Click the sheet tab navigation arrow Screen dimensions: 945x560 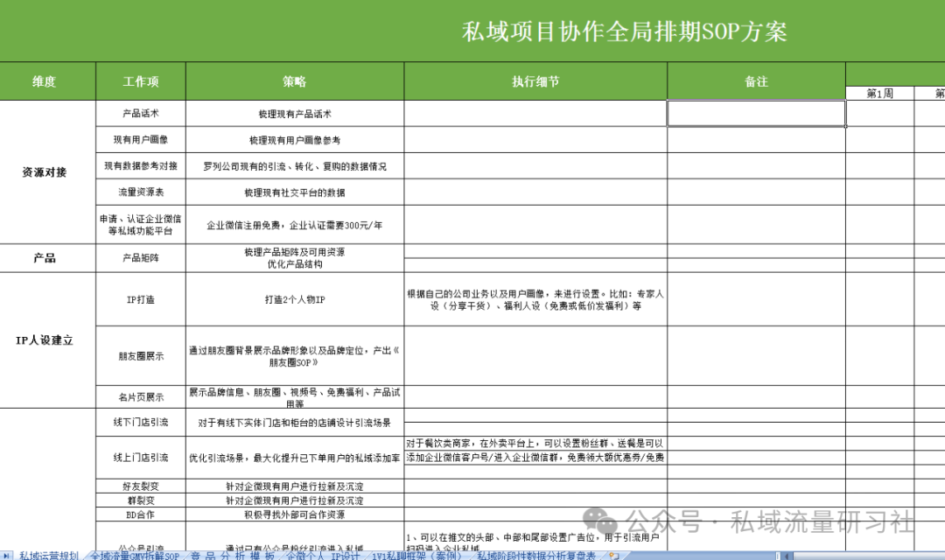click(5, 556)
